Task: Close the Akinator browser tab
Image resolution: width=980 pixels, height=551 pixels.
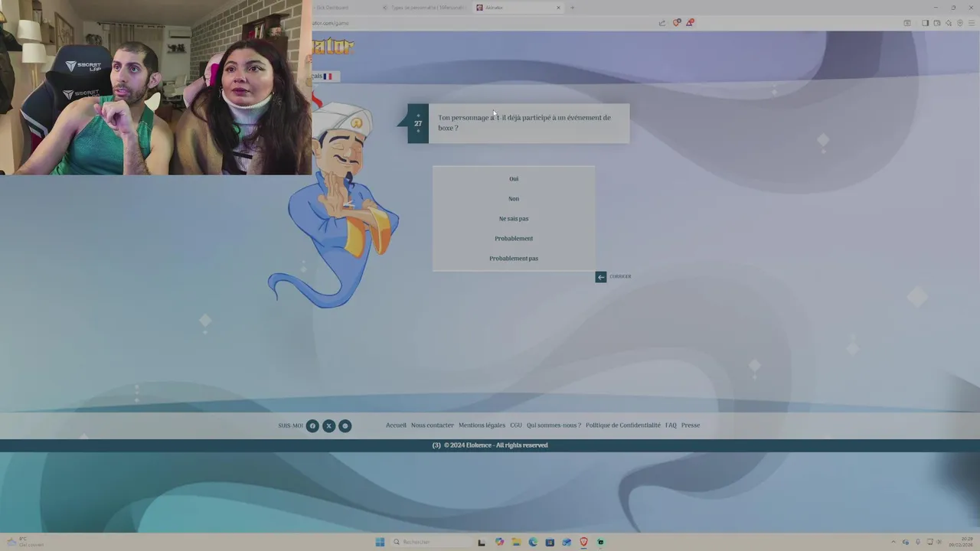Action: coord(558,8)
